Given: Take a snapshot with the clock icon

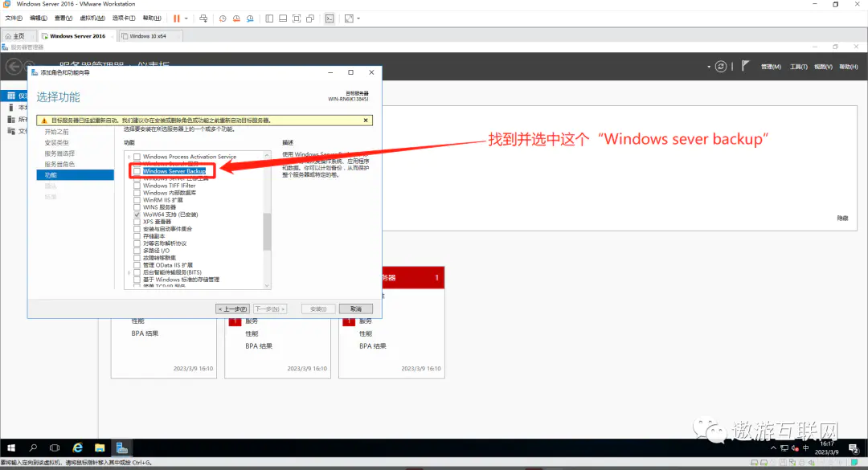Looking at the screenshot, I should [223, 18].
